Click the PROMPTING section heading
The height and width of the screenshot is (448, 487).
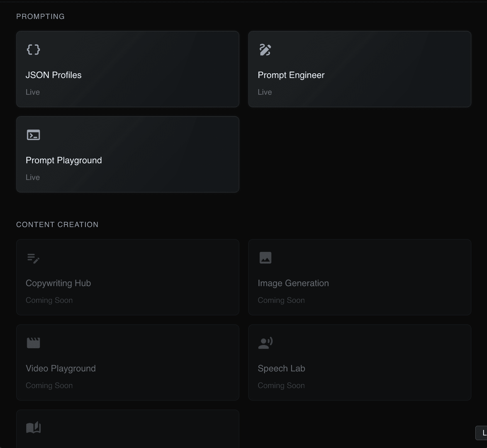pyautogui.click(x=40, y=16)
